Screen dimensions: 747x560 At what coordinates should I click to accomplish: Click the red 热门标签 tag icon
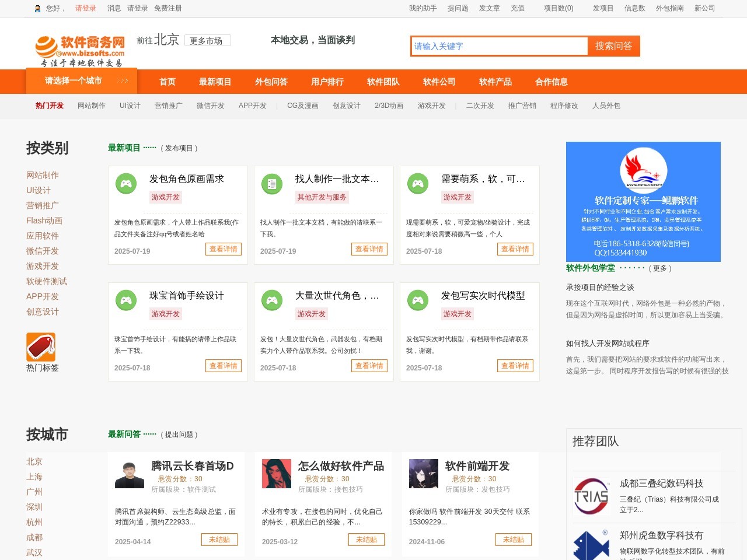(40, 346)
